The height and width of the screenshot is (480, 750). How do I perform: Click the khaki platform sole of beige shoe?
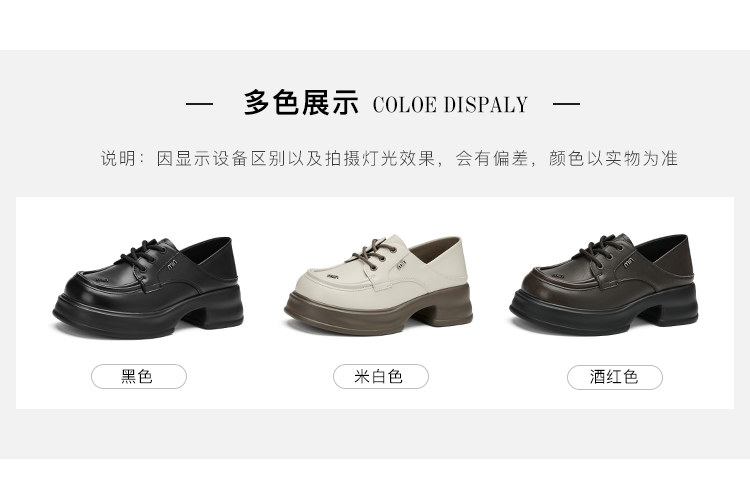(378, 312)
